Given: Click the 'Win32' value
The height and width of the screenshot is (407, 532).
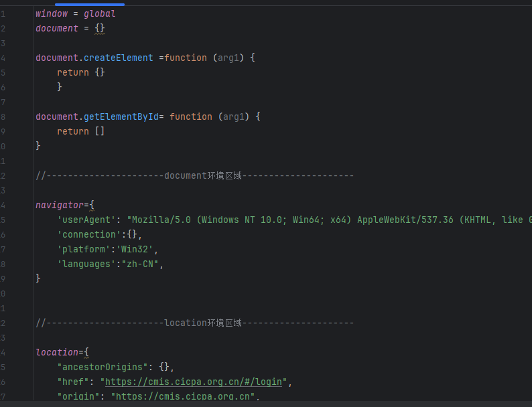Looking at the screenshot, I should (135, 250).
